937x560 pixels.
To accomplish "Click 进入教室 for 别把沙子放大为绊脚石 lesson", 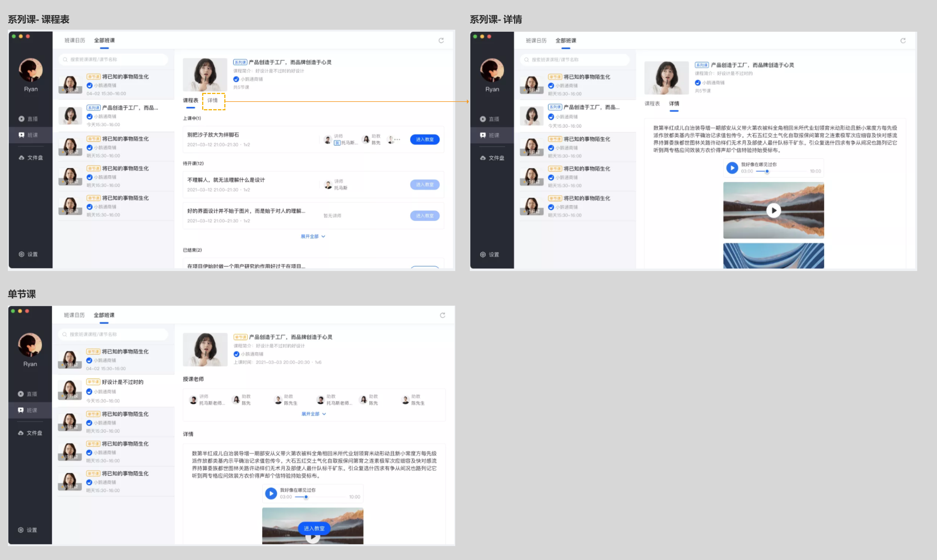I will 424,140.
